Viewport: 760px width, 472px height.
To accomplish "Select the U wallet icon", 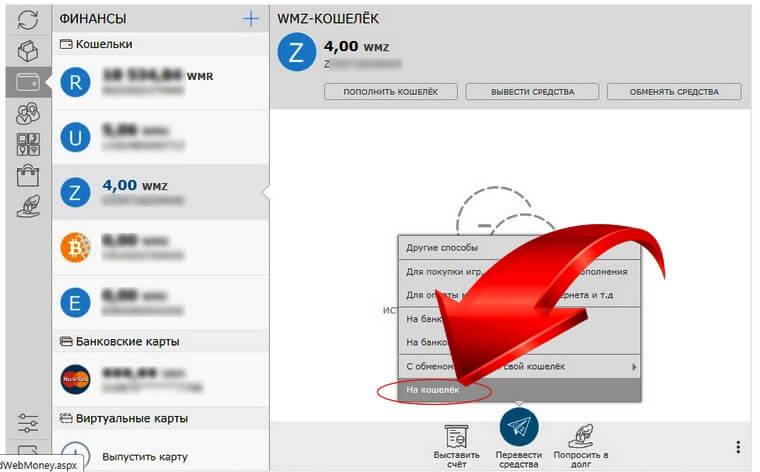I will [x=75, y=138].
